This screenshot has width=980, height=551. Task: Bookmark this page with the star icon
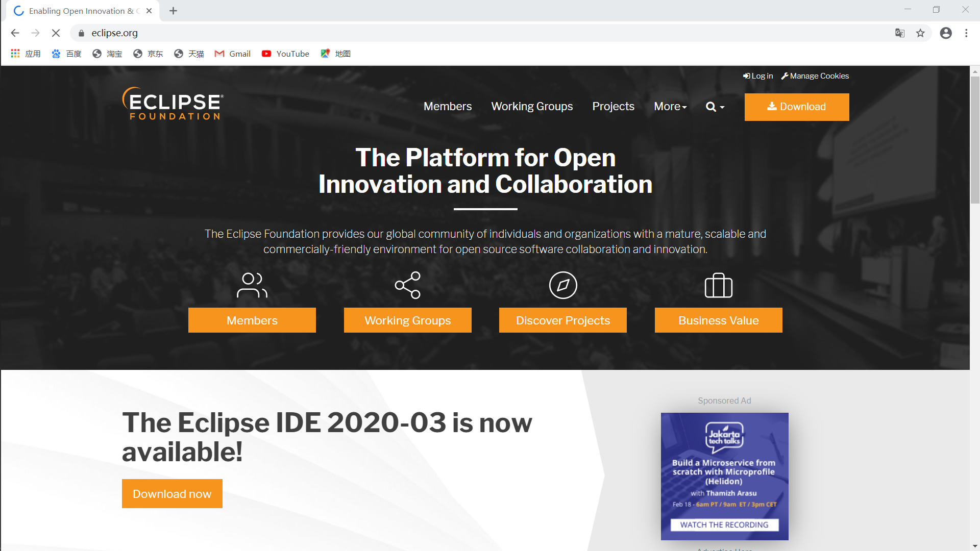tap(920, 33)
